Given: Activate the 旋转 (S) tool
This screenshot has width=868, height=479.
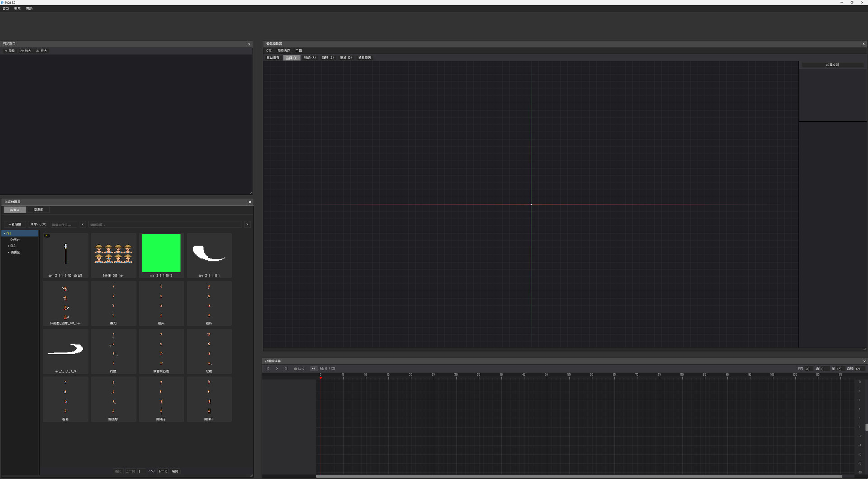Looking at the screenshot, I should pyautogui.click(x=328, y=58).
